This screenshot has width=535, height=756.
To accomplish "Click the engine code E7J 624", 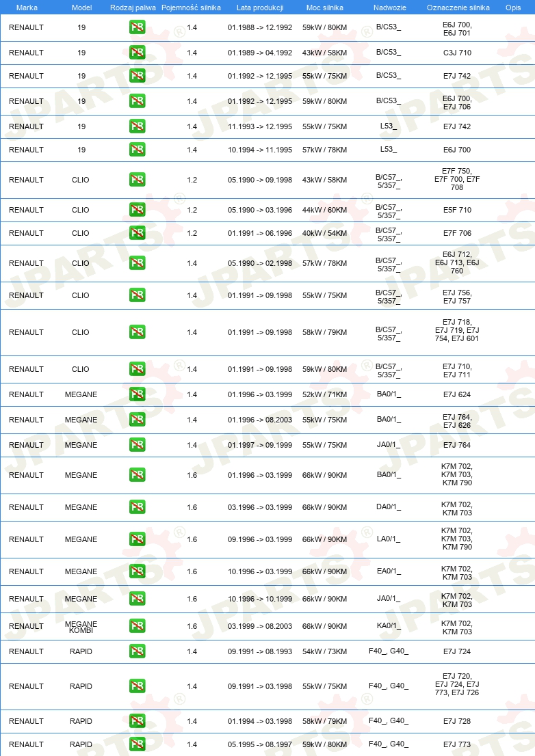I will [x=457, y=394].
